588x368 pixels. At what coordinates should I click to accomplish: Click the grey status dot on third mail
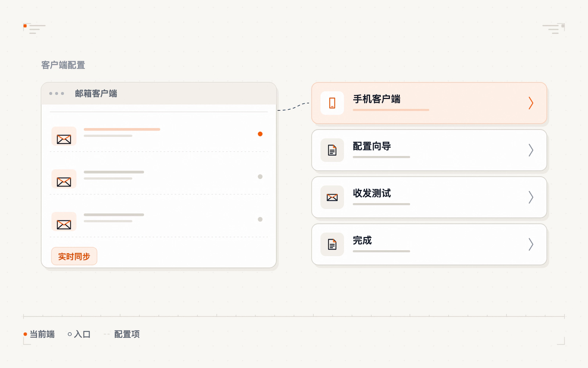[x=260, y=219]
